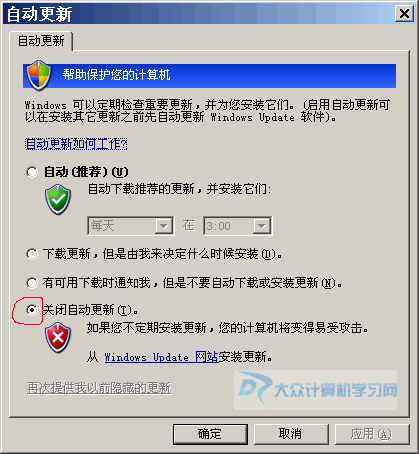Confirm with the 确定 button
This screenshot has height=454, width=419.
tap(210, 434)
